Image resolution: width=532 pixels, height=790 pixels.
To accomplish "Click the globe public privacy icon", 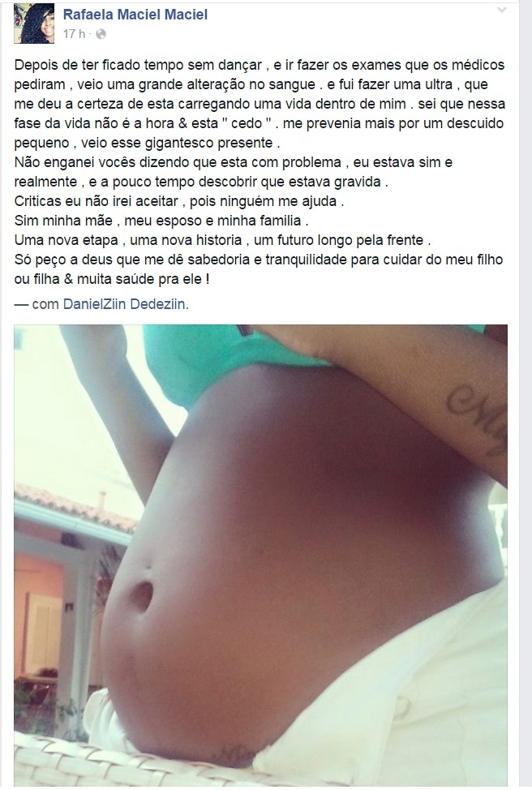I will [x=101, y=34].
